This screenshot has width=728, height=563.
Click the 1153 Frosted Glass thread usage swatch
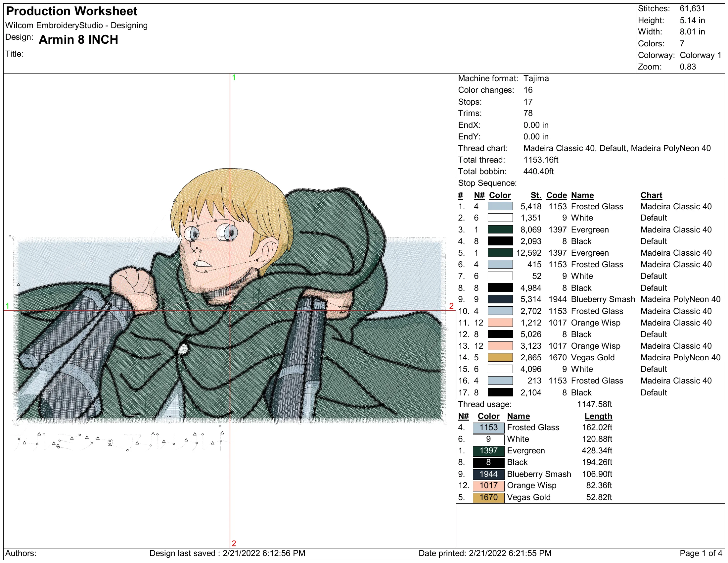point(488,428)
